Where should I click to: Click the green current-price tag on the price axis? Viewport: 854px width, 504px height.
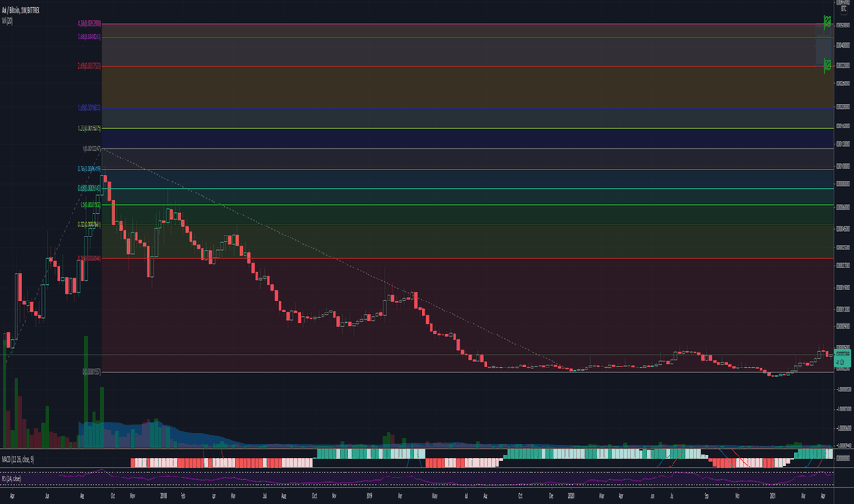pyautogui.click(x=843, y=358)
